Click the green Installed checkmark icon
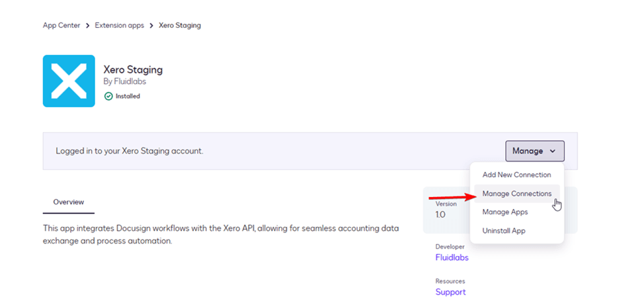This screenshot has width=644, height=299. coord(108,96)
